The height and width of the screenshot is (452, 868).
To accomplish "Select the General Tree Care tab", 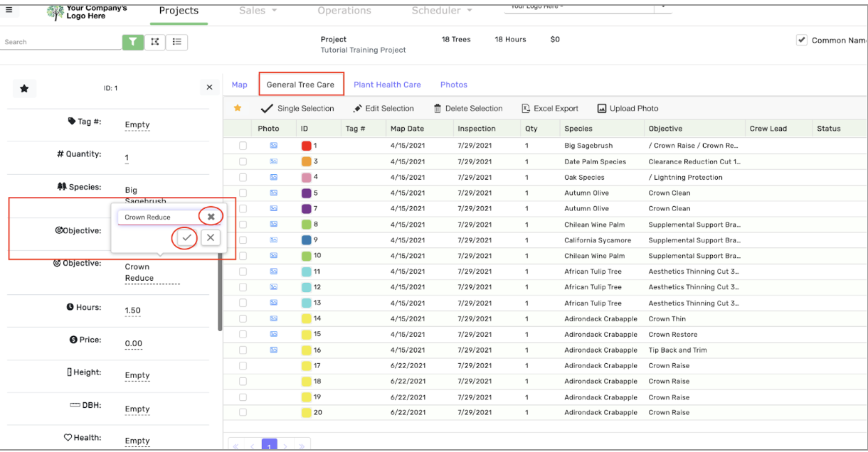I will [x=300, y=85].
